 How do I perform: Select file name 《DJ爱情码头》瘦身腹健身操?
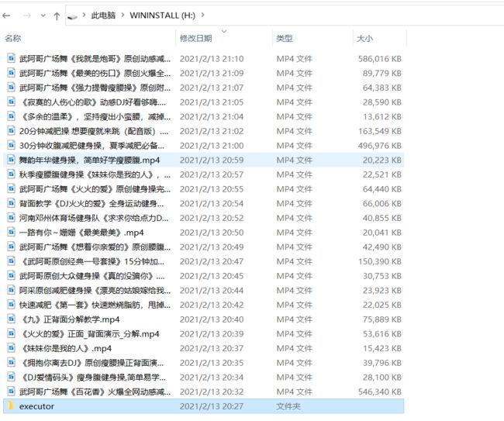(92, 378)
